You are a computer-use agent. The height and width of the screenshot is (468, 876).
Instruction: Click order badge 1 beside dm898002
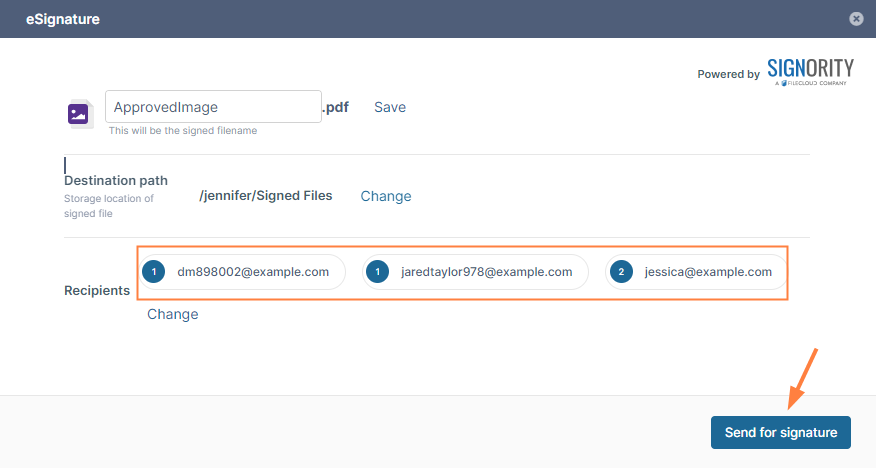pos(154,272)
